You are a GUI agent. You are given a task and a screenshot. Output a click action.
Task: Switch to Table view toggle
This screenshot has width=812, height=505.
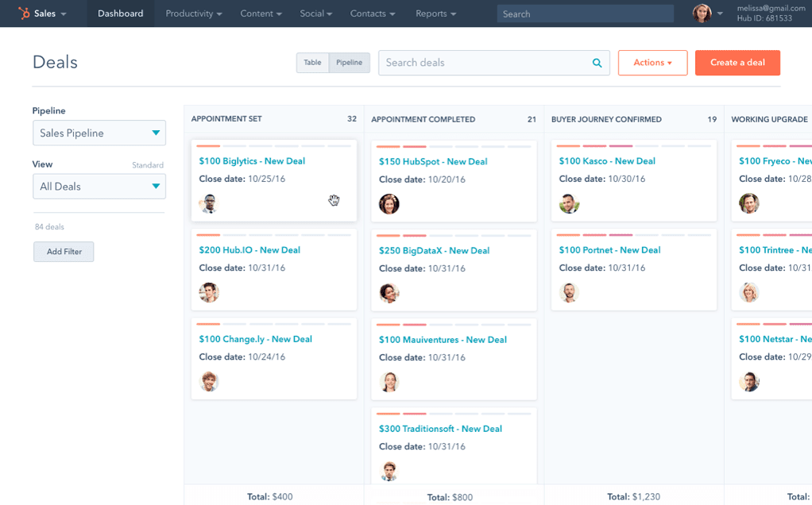(x=312, y=63)
